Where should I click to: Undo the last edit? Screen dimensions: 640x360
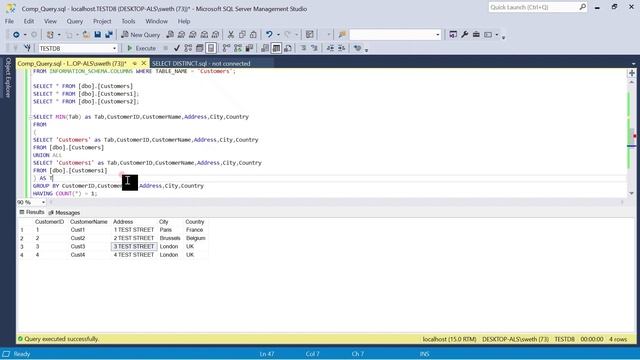click(269, 35)
